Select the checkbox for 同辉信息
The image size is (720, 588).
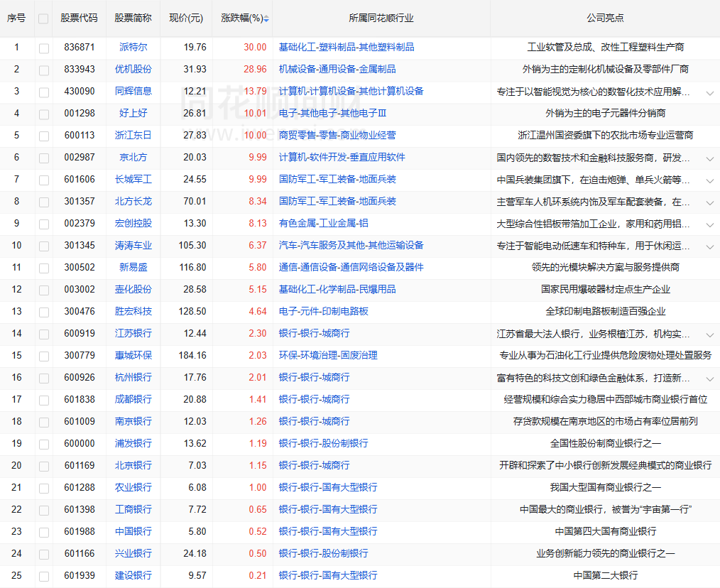[44, 92]
